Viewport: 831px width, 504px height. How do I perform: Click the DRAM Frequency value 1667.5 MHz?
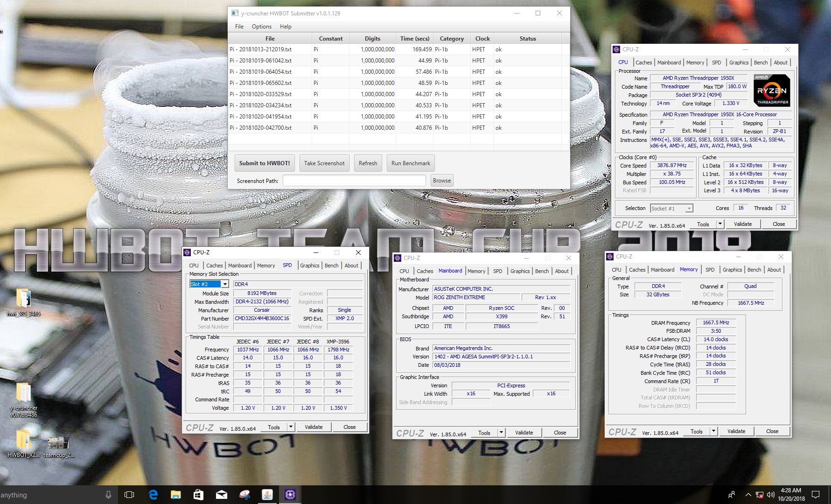716,323
